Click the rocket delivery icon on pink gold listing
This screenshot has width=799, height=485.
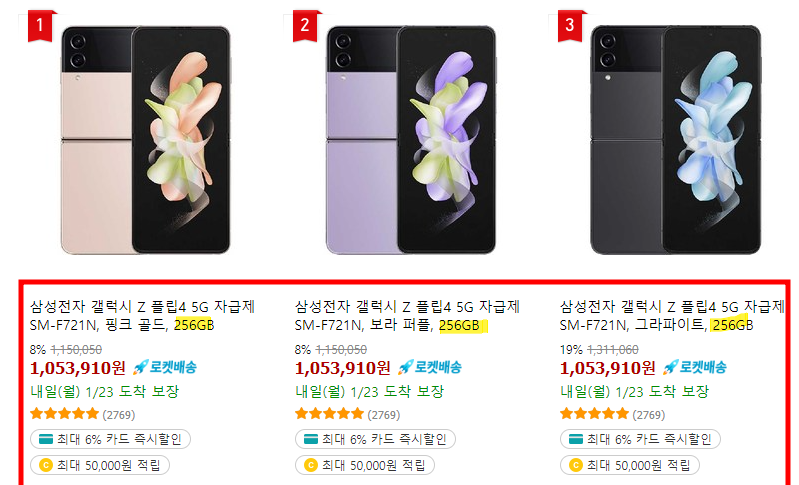point(141,367)
